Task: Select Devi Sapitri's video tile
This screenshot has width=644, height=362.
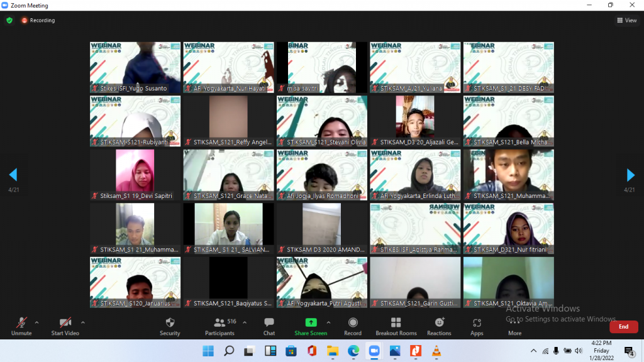Action: pos(135,175)
